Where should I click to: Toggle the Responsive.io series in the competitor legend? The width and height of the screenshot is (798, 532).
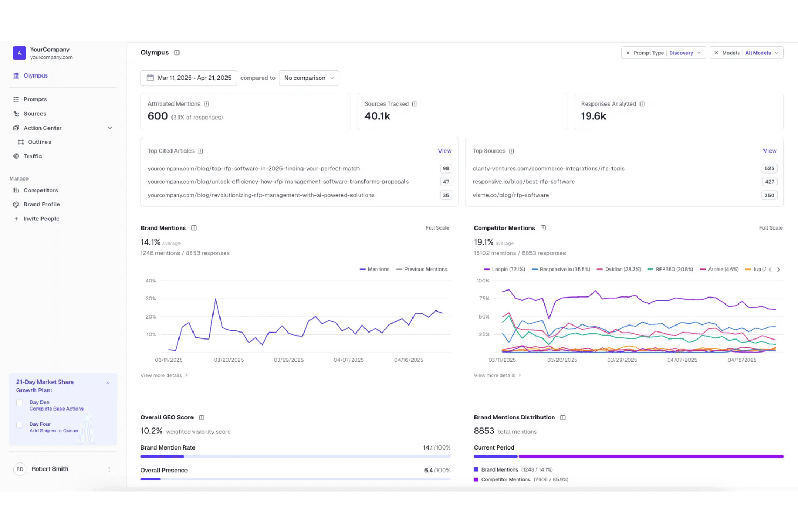(561, 270)
